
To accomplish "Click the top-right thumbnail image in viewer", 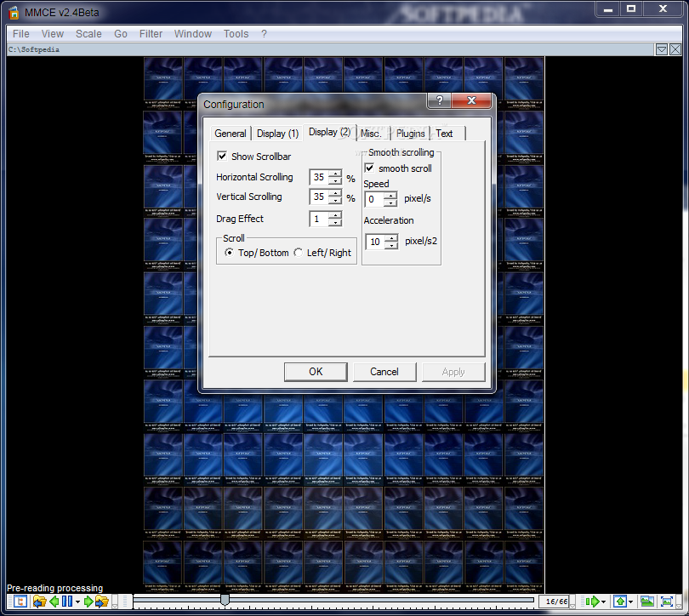I will pyautogui.click(x=524, y=83).
